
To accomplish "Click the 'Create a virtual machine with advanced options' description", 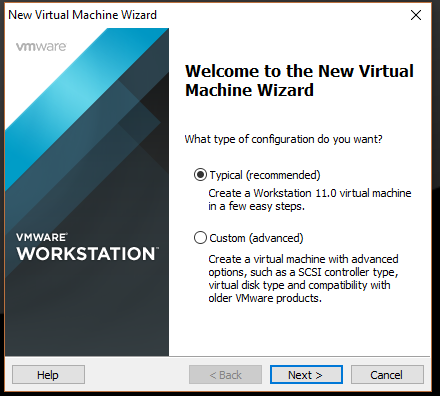I will pos(303,278).
